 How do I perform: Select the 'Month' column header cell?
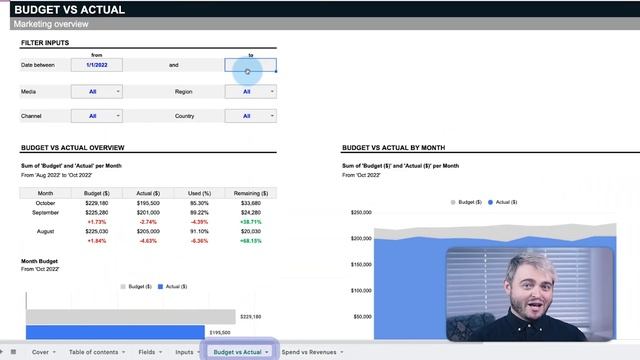[45, 193]
